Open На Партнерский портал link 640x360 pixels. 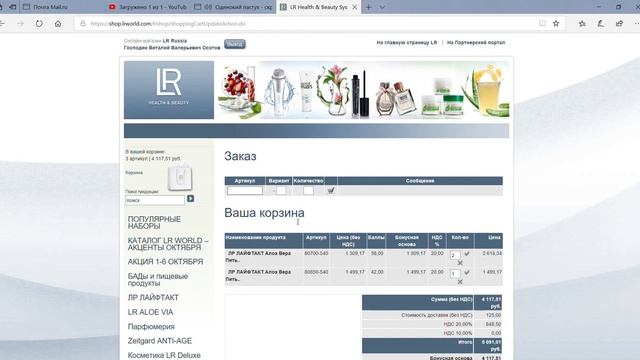tap(476, 42)
